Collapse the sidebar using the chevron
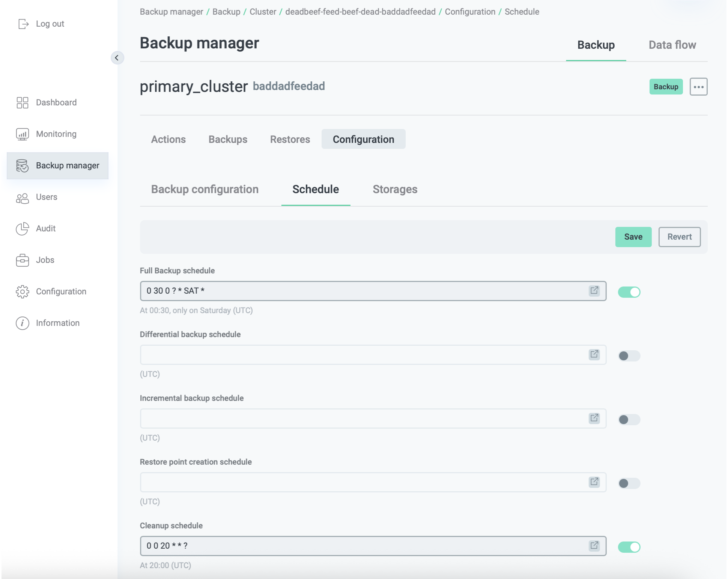Image resolution: width=728 pixels, height=579 pixels. click(x=117, y=58)
